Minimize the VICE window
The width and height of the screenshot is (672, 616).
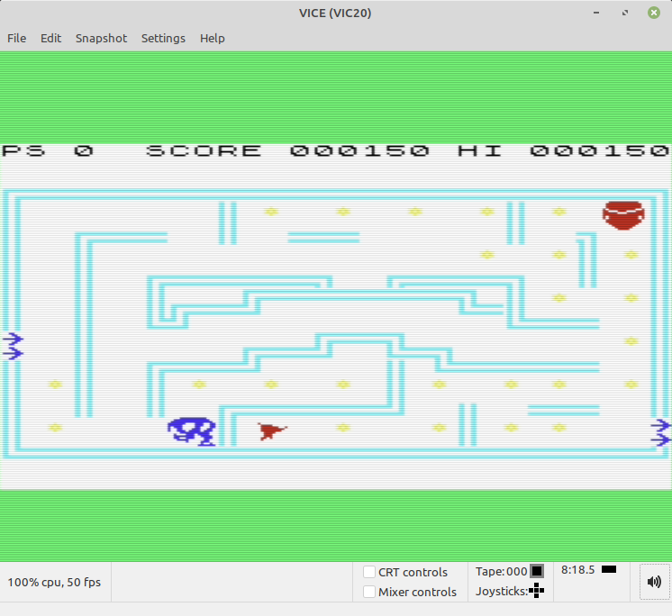click(596, 13)
